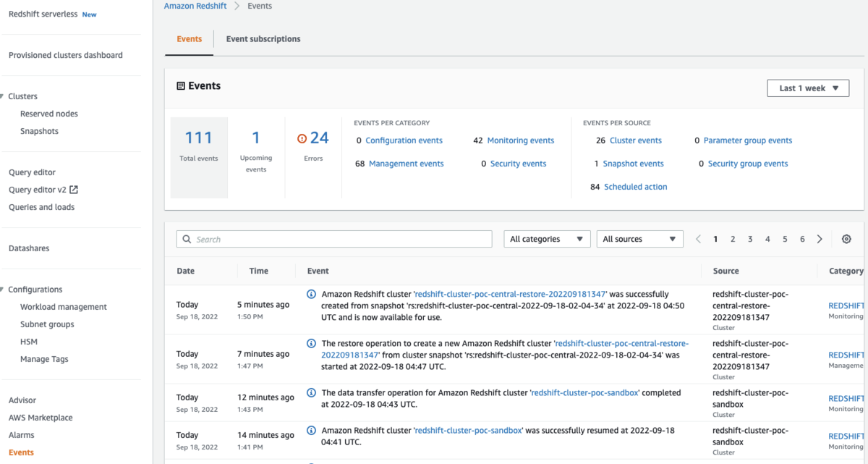Click the info icon on the data transfer event
This screenshot has height=464, width=868.
(311, 393)
